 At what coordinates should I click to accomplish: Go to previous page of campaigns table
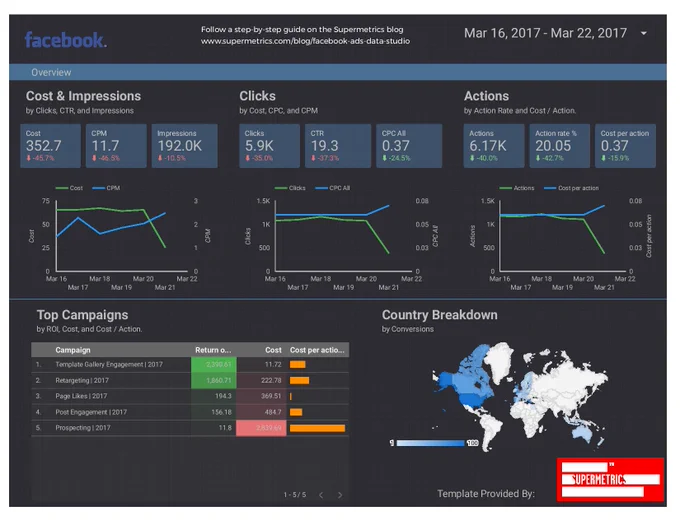pyautogui.click(x=321, y=495)
